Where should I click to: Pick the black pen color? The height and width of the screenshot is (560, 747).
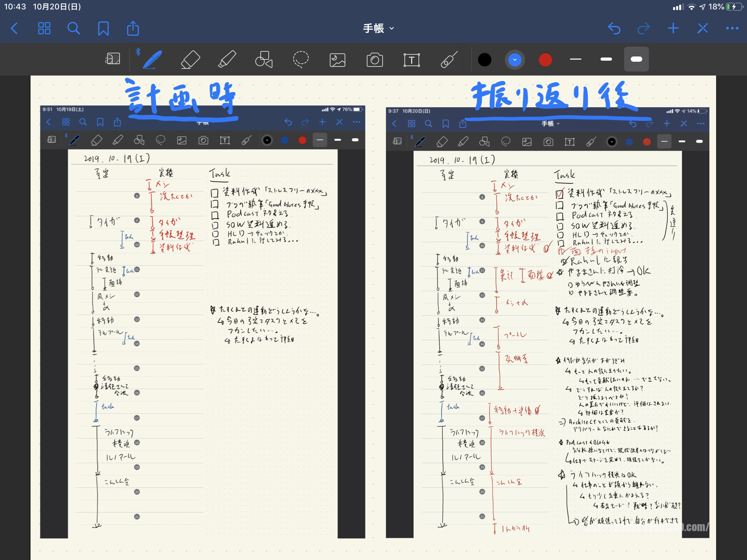485,60
